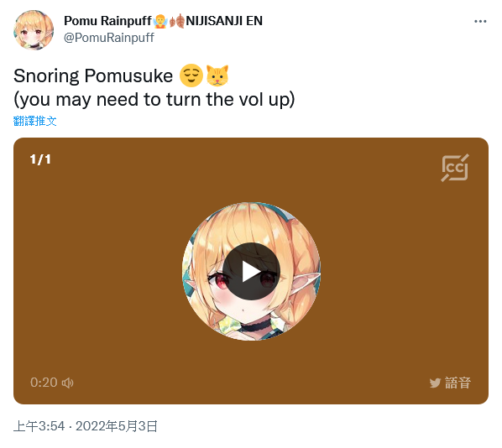Click the 1/1 media counter
The image size is (502, 448).
click(40, 159)
